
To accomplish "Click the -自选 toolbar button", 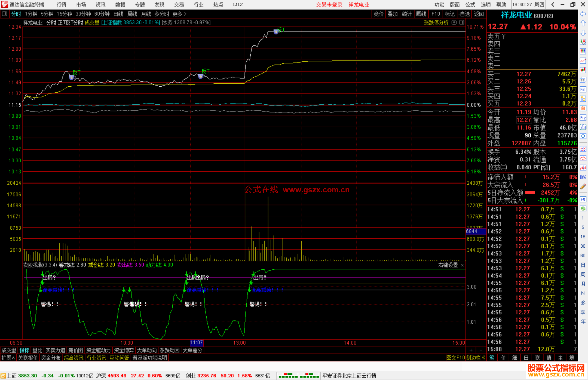I will 464,14.
